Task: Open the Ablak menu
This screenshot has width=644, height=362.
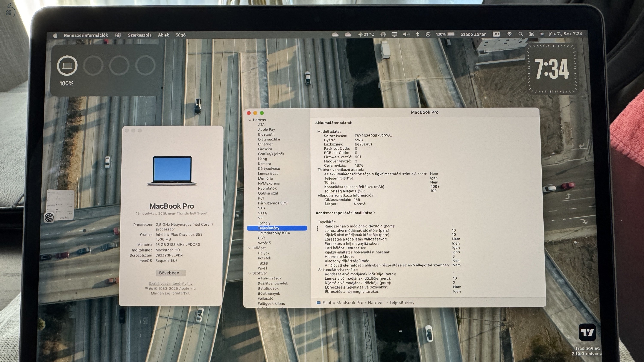Action: (x=163, y=35)
